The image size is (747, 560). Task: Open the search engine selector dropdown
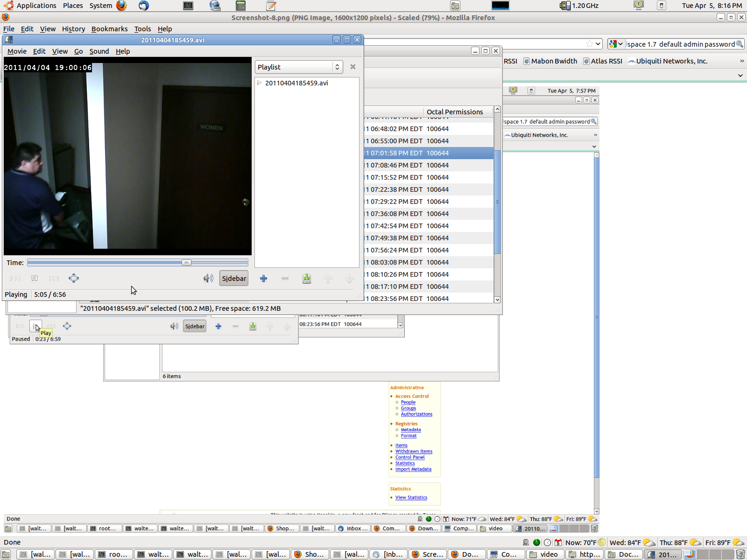pyautogui.click(x=616, y=44)
